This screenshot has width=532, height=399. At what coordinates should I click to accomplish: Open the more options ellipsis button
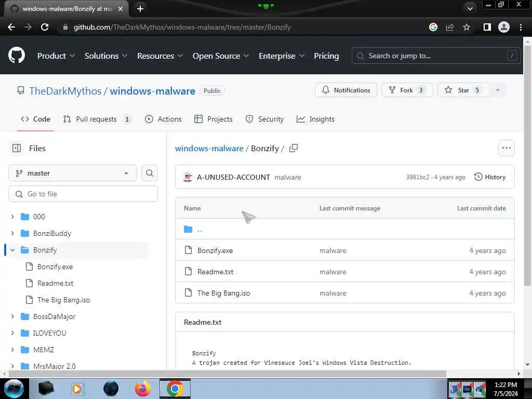(506, 148)
